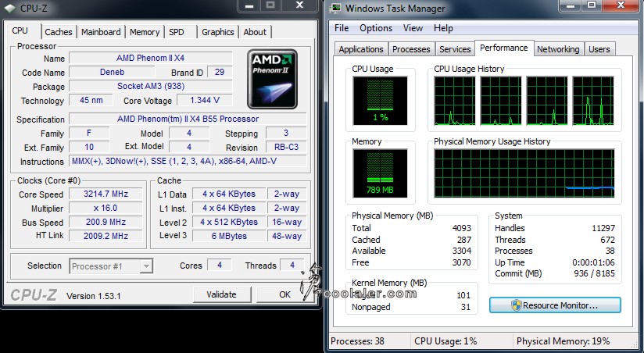Click the Windows Task Manager title bar icon
644x353 pixels.
coord(336,8)
